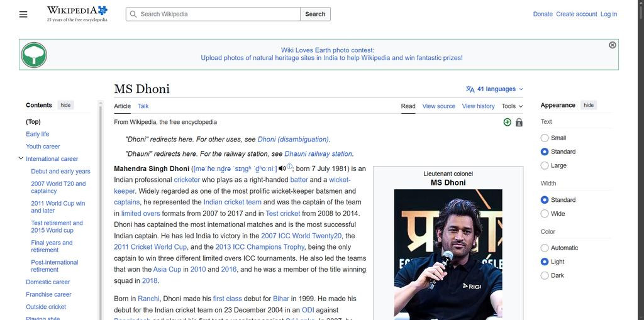Select Wide width option
This screenshot has height=320, width=644.
[545, 214]
